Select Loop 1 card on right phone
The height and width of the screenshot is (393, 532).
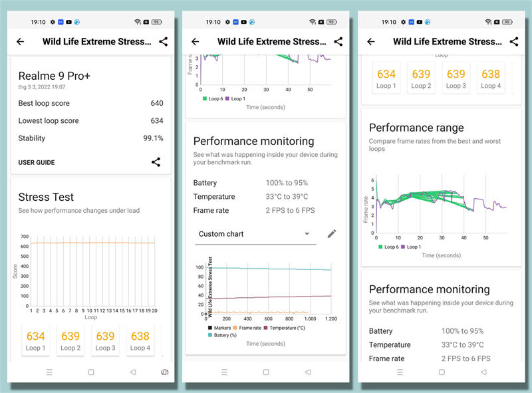tap(386, 78)
